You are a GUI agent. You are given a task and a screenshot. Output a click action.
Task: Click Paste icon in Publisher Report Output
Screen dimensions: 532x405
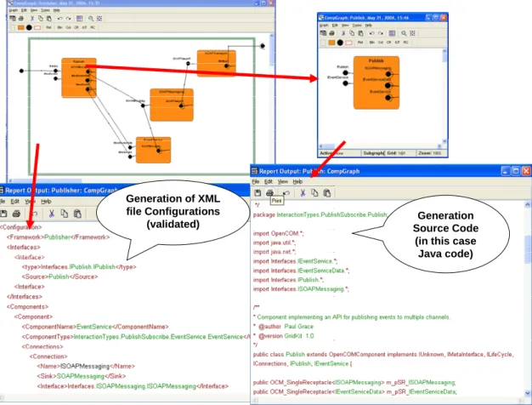coord(77,214)
